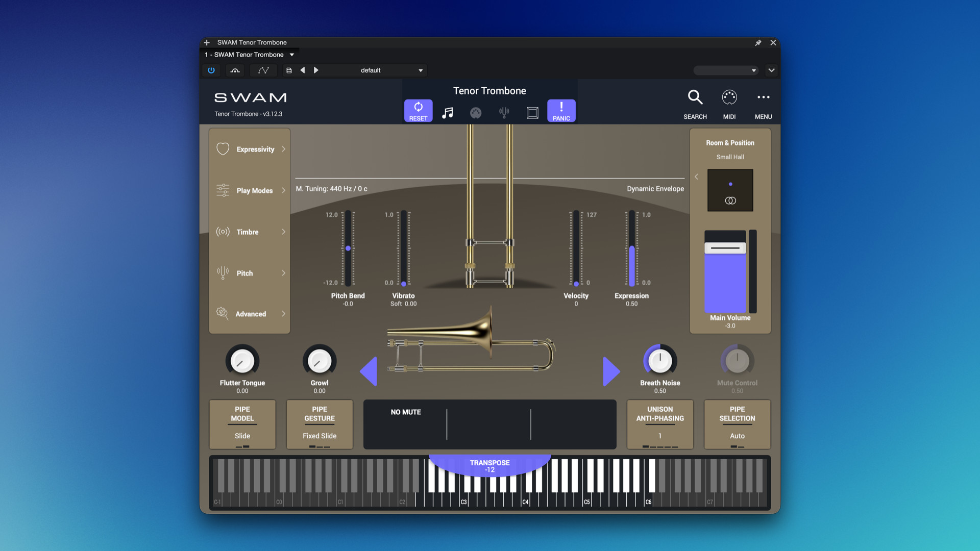Click the PANIC button
Viewport: 980px width, 551px height.
561,111
